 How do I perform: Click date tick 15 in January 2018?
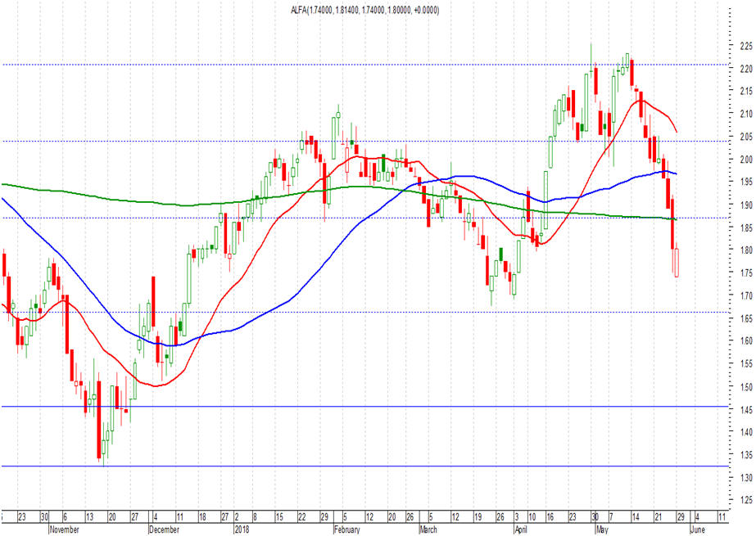point(279,517)
